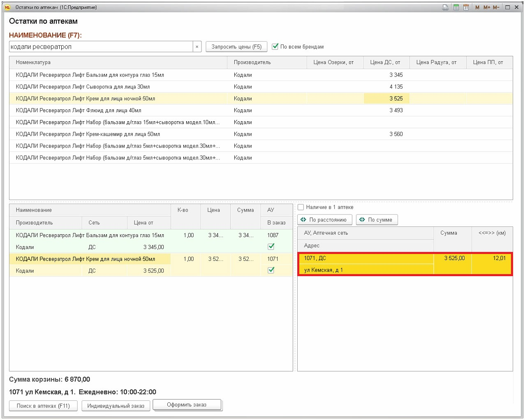
Task: Click the Оформить заказ button
Action: click(x=187, y=405)
